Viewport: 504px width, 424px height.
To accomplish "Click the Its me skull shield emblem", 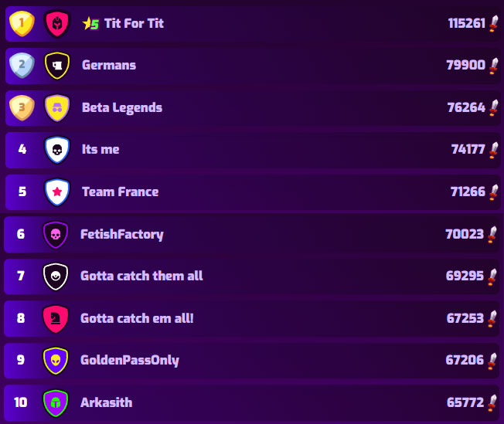I will click(57, 150).
